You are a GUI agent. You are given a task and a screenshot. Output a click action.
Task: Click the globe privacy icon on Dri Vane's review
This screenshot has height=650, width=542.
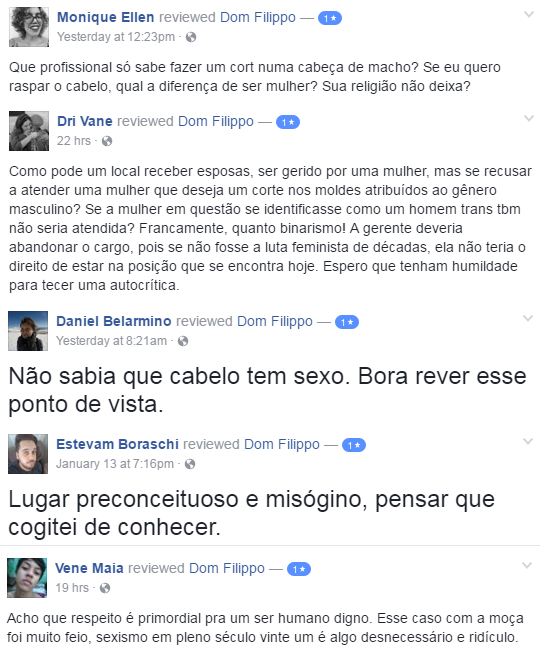(107, 141)
